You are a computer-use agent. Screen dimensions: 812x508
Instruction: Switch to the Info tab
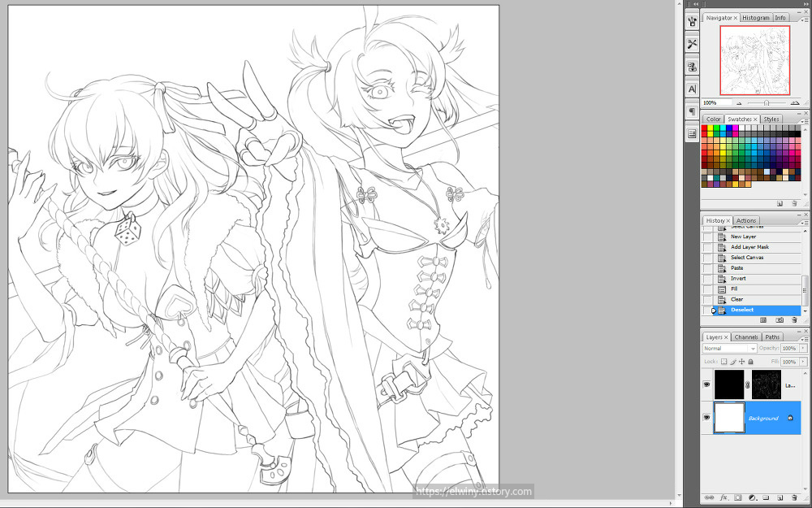coord(780,18)
